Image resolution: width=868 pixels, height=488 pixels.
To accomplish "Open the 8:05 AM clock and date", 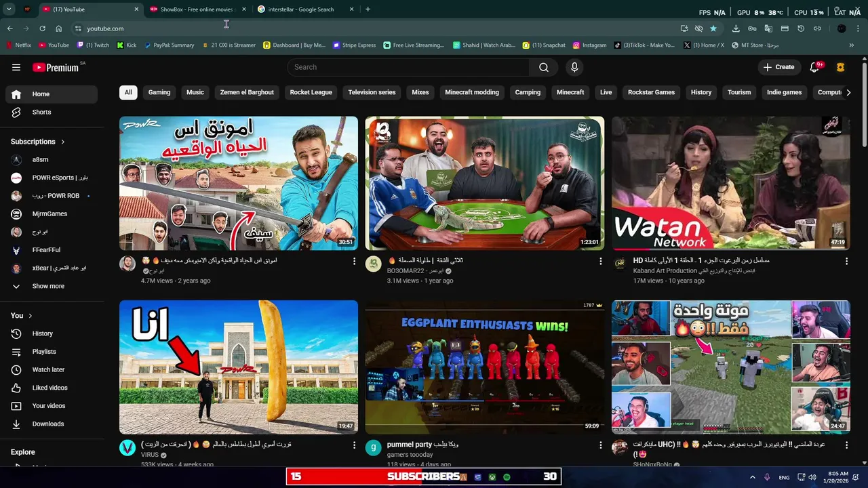I will coord(838,477).
